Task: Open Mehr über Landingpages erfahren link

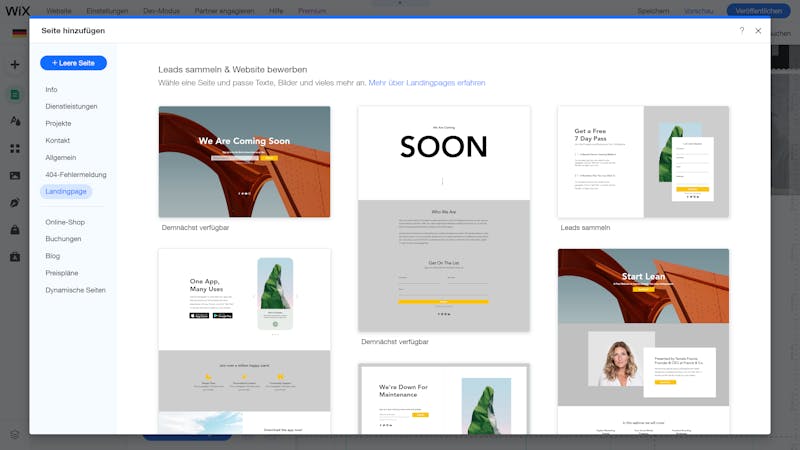Action: (x=427, y=83)
